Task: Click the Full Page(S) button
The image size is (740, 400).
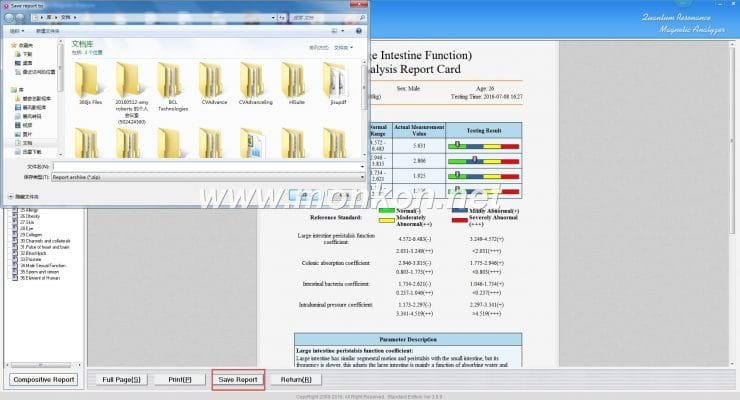Action: [121, 380]
